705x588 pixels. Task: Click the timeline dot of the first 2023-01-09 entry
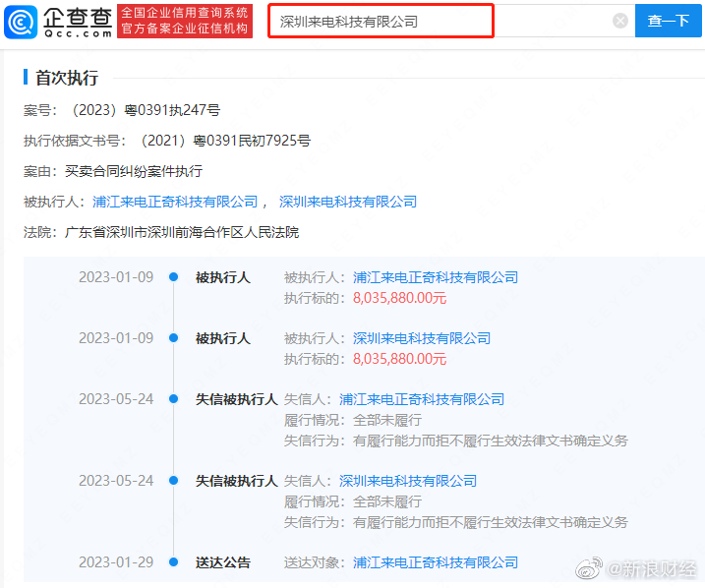tap(173, 277)
